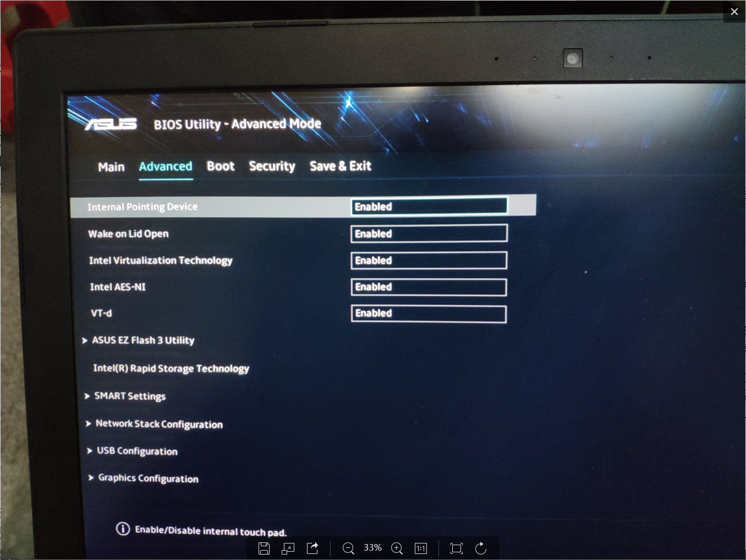Open ASUS EZ Flash 3 Utility entry

pyautogui.click(x=143, y=341)
